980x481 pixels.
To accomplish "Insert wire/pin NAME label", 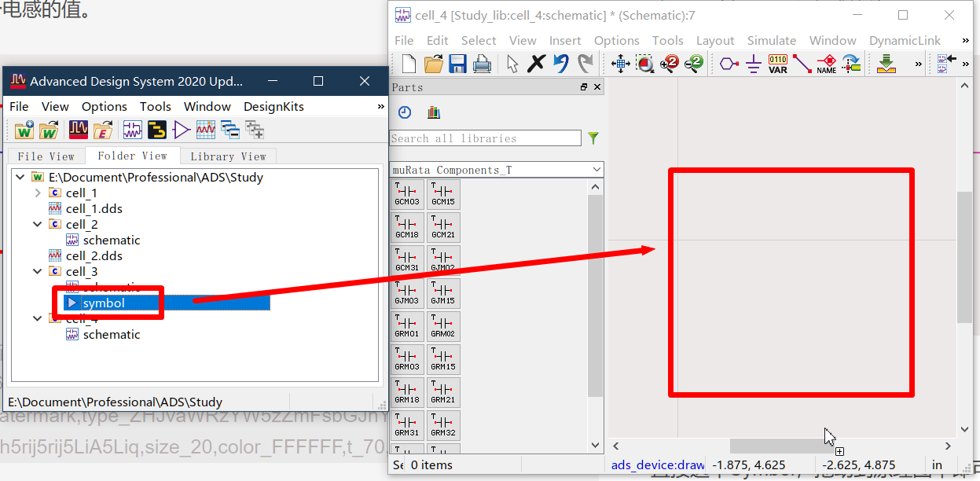I will [x=827, y=64].
